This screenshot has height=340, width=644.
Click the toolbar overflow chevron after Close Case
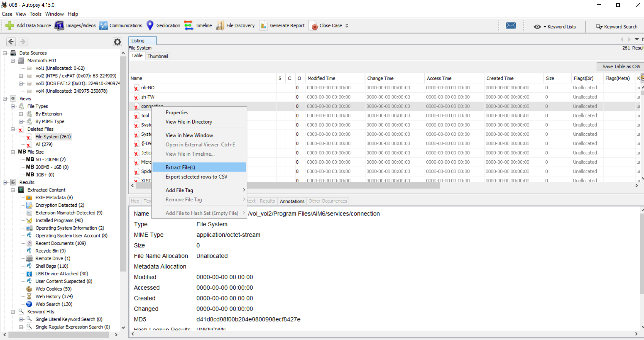click(x=347, y=25)
